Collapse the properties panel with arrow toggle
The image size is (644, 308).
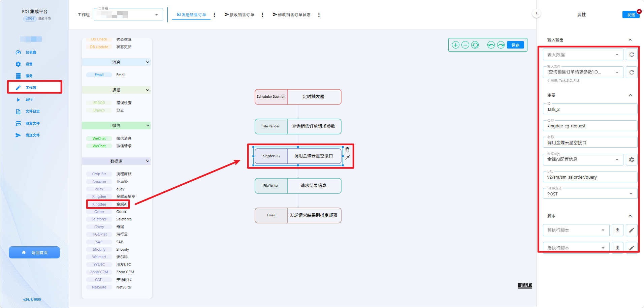tap(537, 13)
